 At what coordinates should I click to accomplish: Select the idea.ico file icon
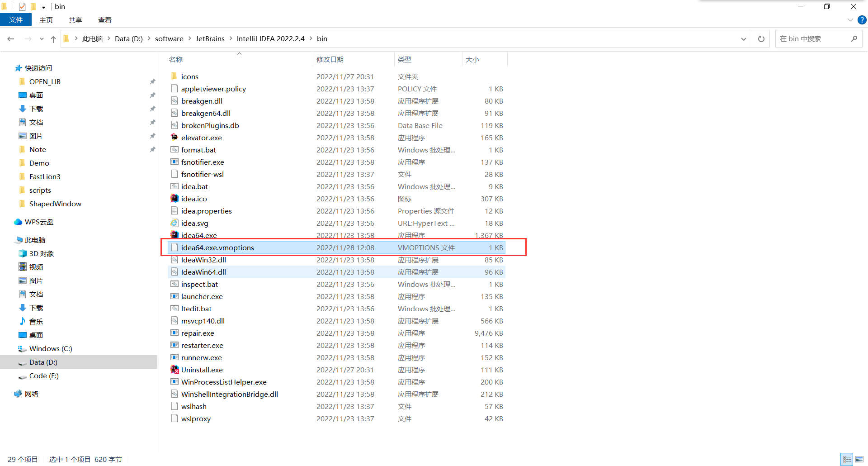pos(175,199)
